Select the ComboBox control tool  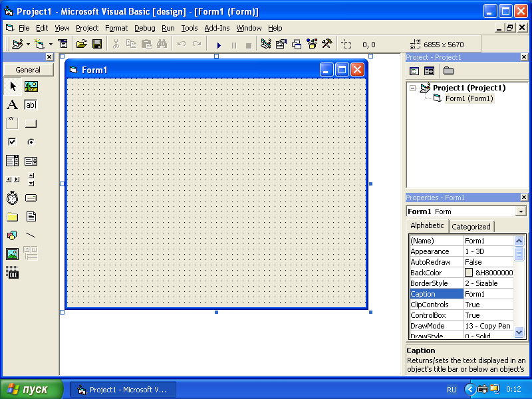point(13,161)
